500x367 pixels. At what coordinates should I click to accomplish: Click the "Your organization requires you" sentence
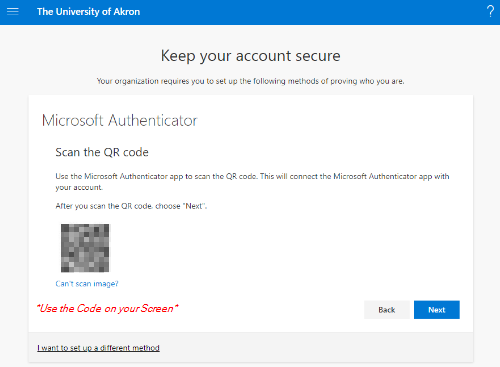pos(251,81)
